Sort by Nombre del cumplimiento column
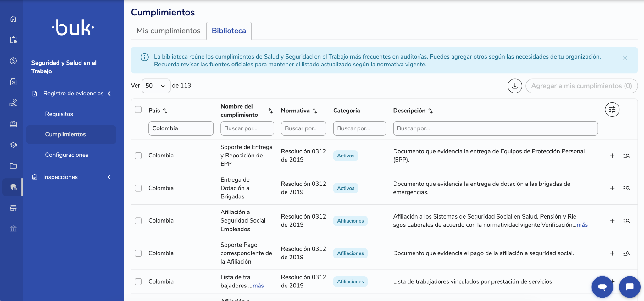This screenshot has height=301, width=644. pyautogui.click(x=270, y=111)
